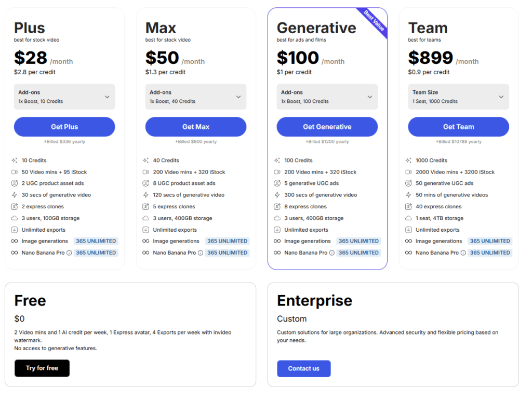Open the Team Size dropdown
The height and width of the screenshot is (399, 532).
459,97
